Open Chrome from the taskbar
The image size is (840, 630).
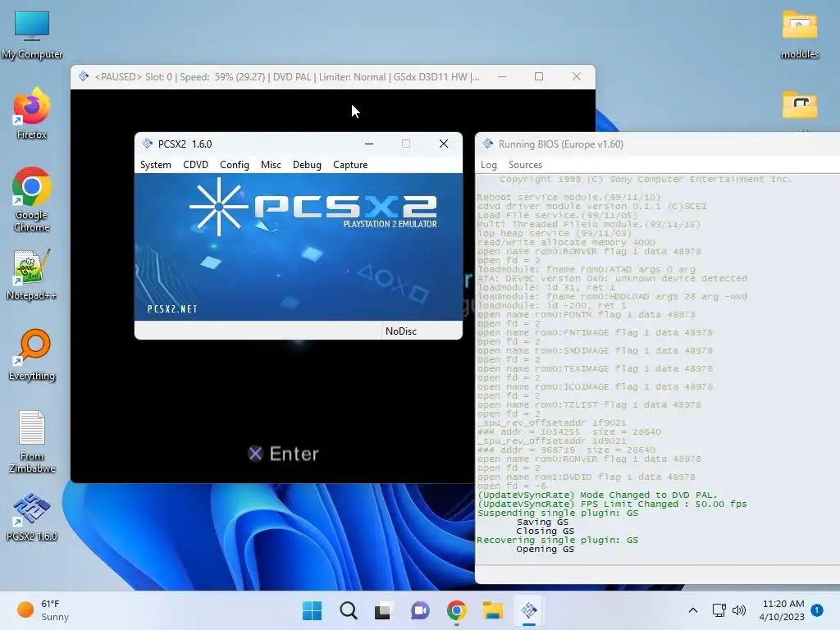(x=456, y=610)
